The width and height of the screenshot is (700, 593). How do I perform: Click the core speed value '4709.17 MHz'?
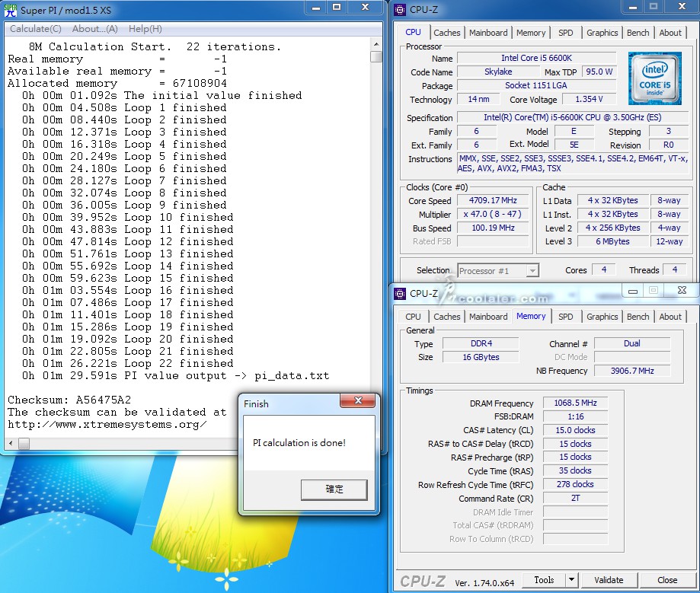[x=493, y=201]
